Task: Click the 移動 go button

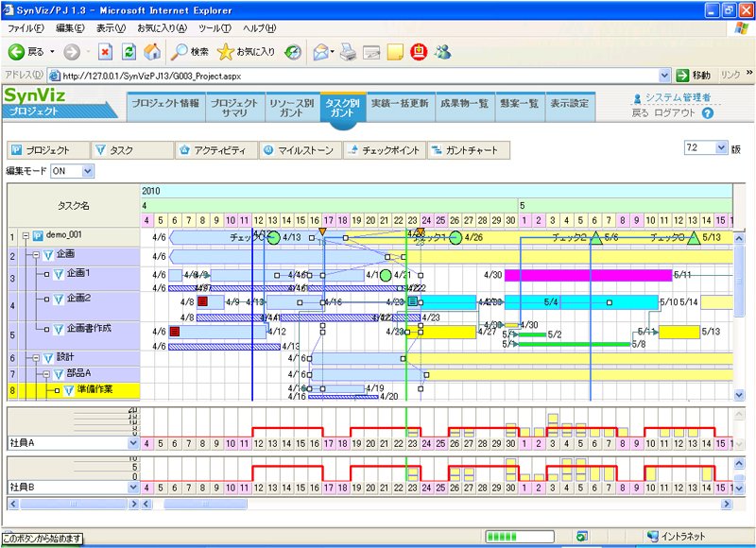Action: tap(694, 76)
